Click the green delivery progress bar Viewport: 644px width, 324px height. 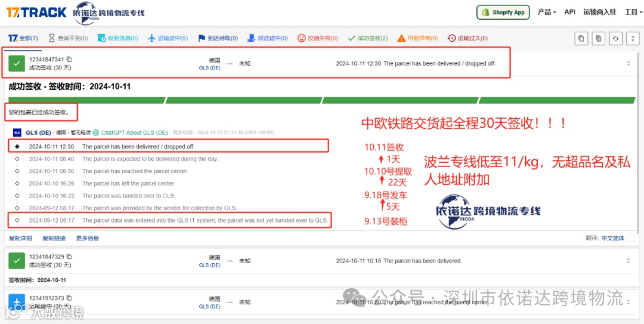coord(322,100)
